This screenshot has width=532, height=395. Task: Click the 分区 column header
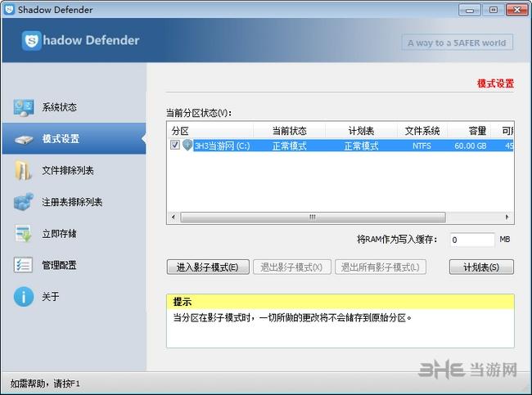(x=210, y=131)
